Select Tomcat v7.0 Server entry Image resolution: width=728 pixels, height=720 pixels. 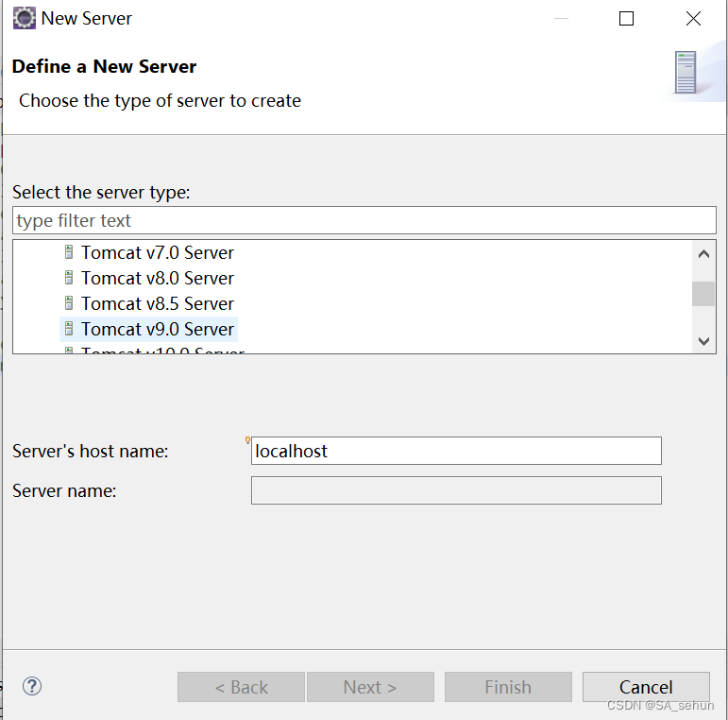(157, 252)
